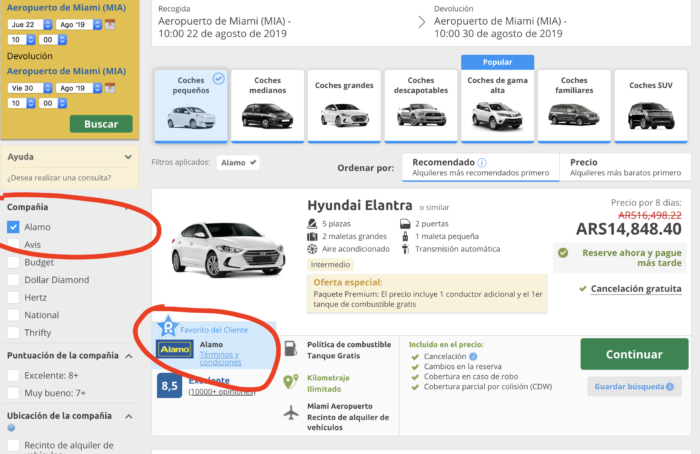Viewport: 700px width, 454px height.
Task: Open the pickup minutes dropdown
Action: pos(53,40)
